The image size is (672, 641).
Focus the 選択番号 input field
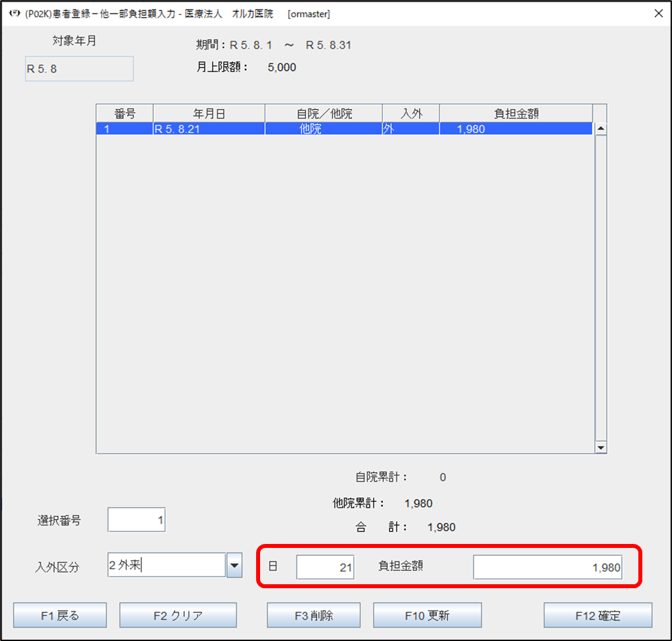[x=136, y=520]
